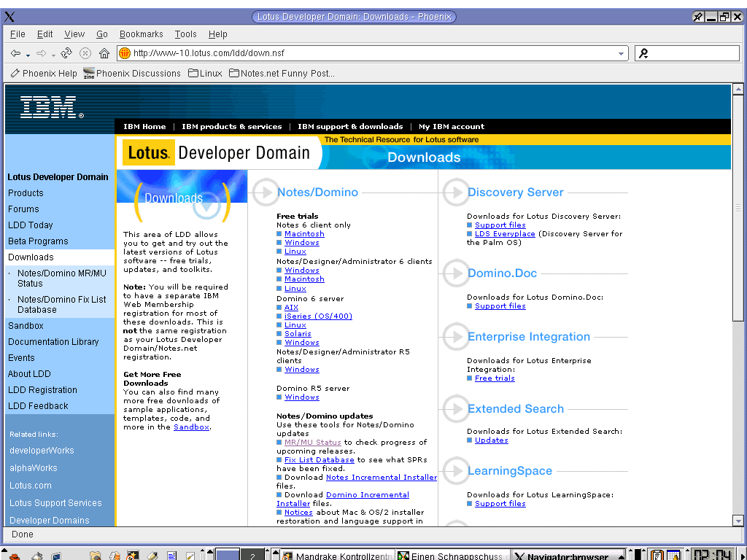Open the Notes Incremental Installer link
Screen dimensions: 747x560
coord(381,477)
